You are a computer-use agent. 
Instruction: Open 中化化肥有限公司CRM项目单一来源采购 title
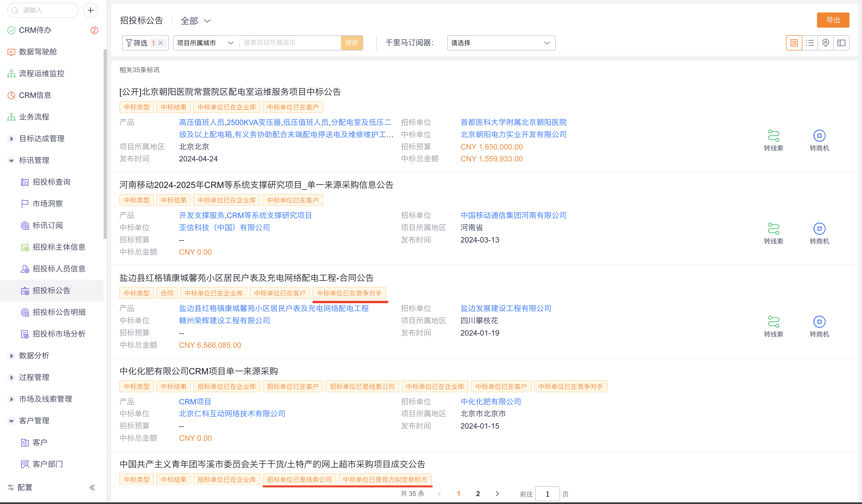[x=198, y=371]
